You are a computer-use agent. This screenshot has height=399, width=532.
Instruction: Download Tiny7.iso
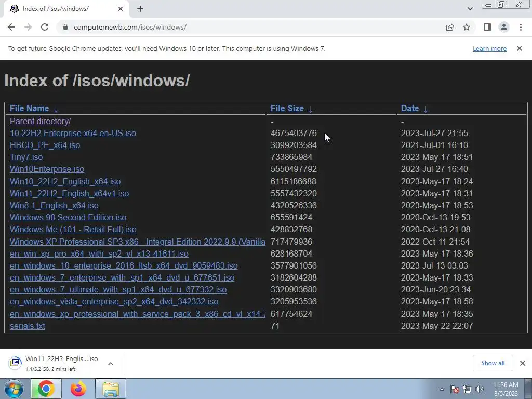pyautogui.click(x=26, y=157)
